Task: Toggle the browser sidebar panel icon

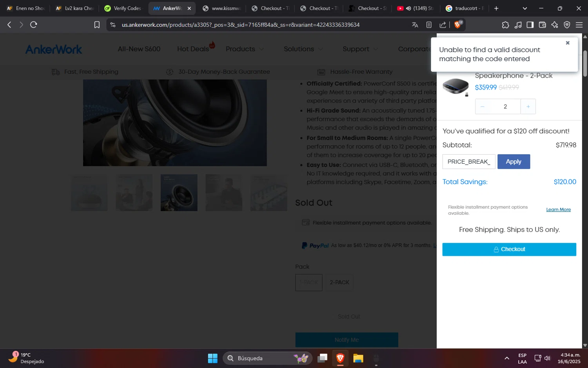Action: (530, 25)
